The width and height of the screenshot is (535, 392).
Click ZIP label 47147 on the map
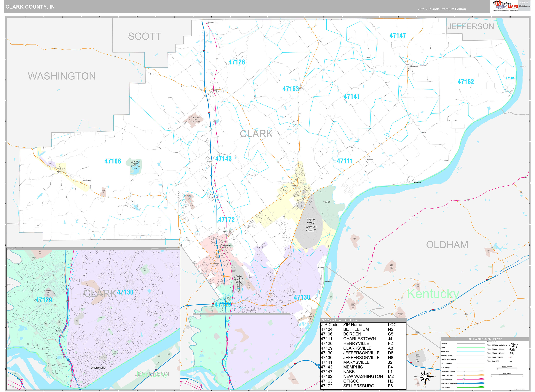398,36
